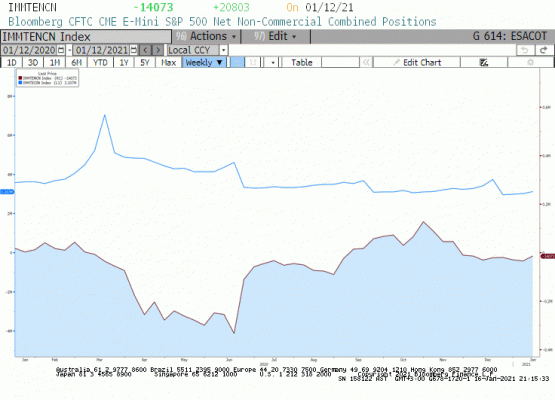Select the 1M range tab

[x=55, y=62]
